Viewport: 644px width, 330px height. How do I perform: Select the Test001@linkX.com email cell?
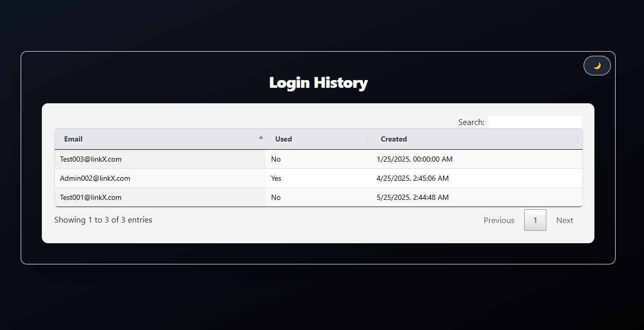point(160,197)
